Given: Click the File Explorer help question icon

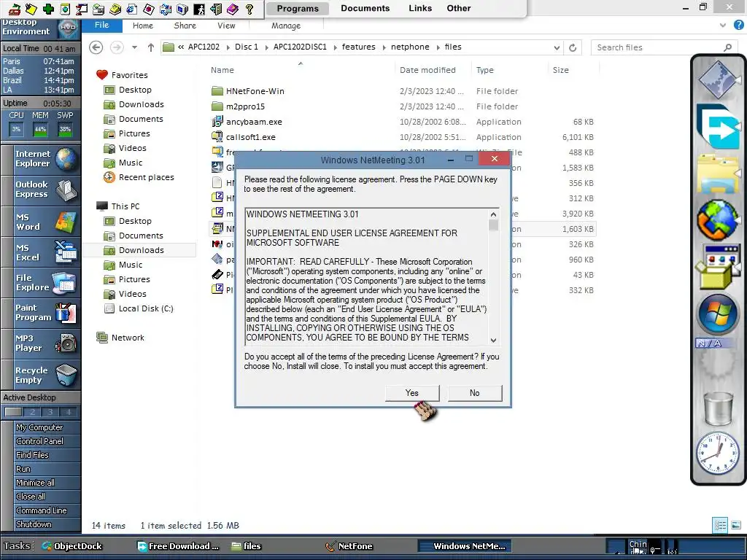Looking at the screenshot, I should (738, 26).
